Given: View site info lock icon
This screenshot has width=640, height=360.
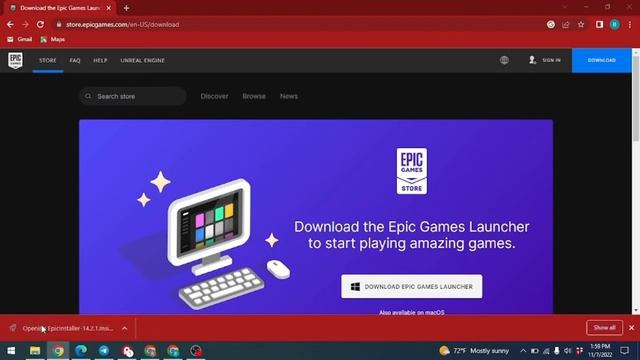Looking at the screenshot, I should pos(59,24).
